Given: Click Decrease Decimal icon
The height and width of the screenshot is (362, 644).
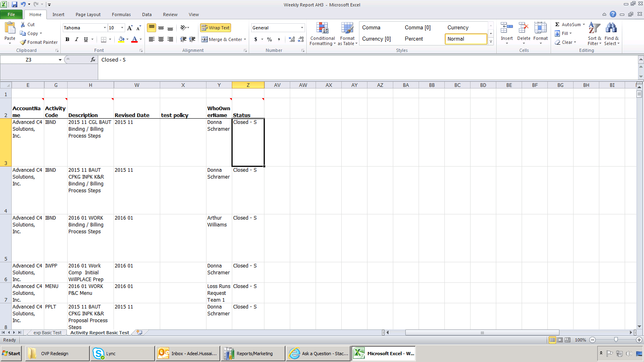Looking at the screenshot, I should pyautogui.click(x=301, y=39).
